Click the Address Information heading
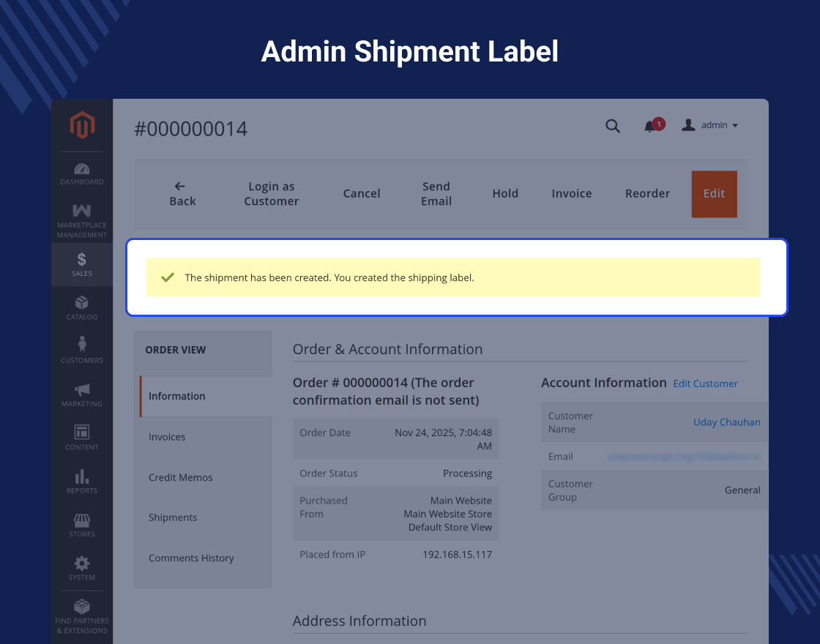 point(359,621)
